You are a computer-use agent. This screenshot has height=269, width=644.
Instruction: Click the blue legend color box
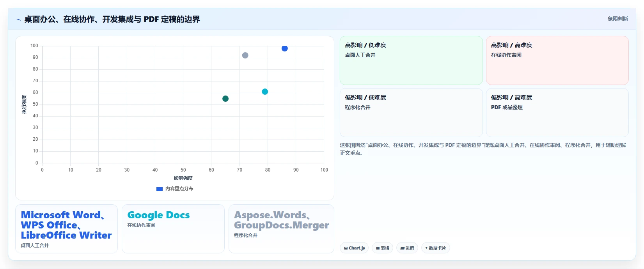[159, 189]
